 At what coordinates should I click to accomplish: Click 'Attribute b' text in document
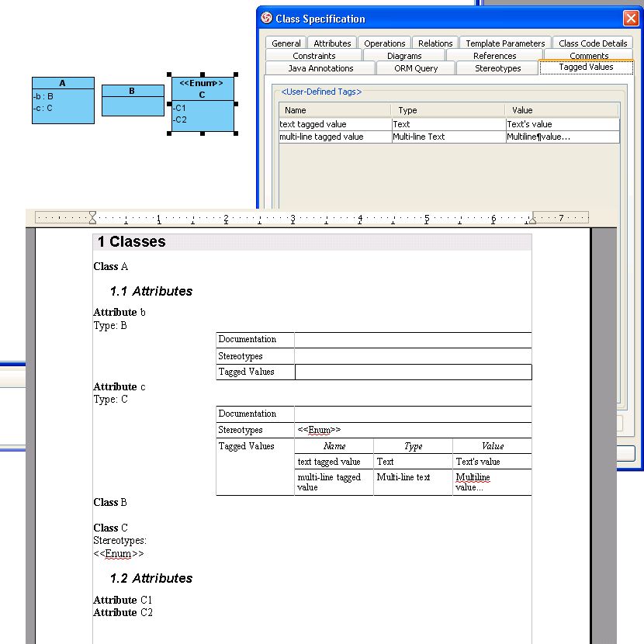click(119, 312)
